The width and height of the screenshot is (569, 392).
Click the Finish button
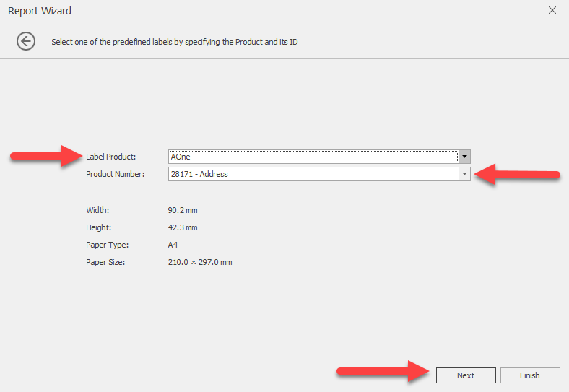click(530, 375)
